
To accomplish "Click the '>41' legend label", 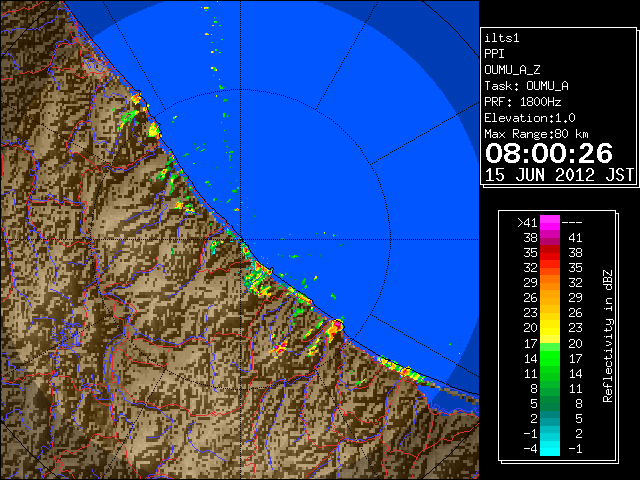I will pyautogui.click(x=527, y=223).
